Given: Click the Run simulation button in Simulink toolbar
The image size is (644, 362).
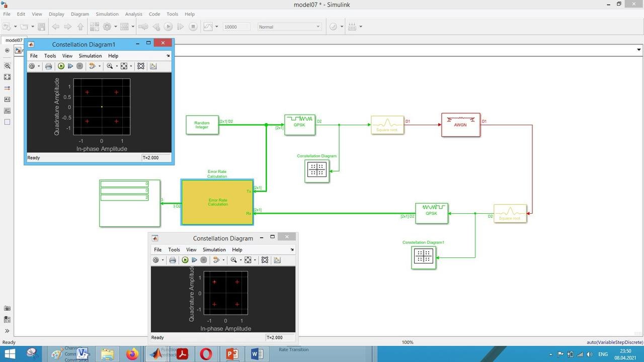Looking at the screenshot, I should pos(169,27).
